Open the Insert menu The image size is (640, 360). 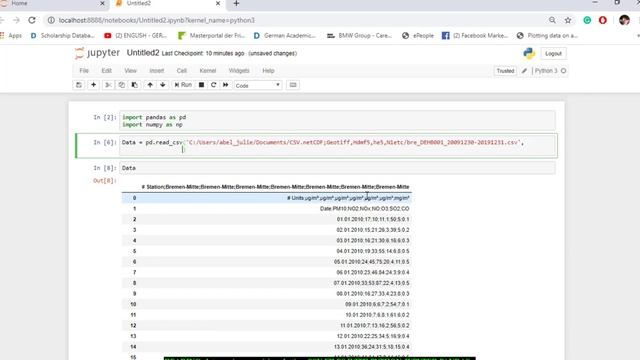(x=157, y=71)
